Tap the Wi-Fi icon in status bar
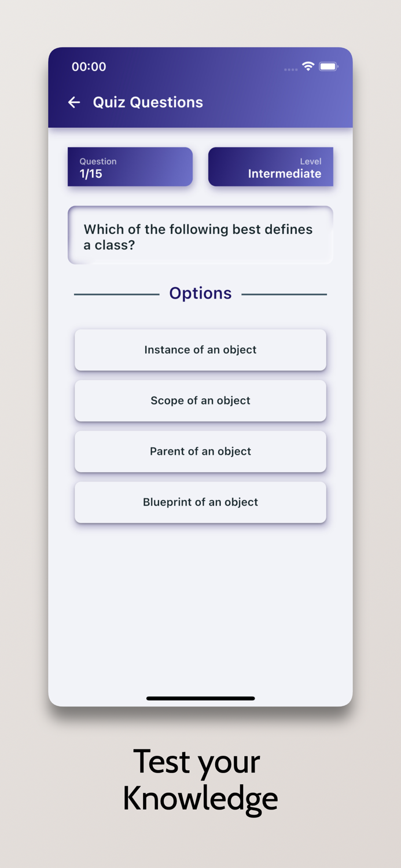401x868 pixels. 307,67
